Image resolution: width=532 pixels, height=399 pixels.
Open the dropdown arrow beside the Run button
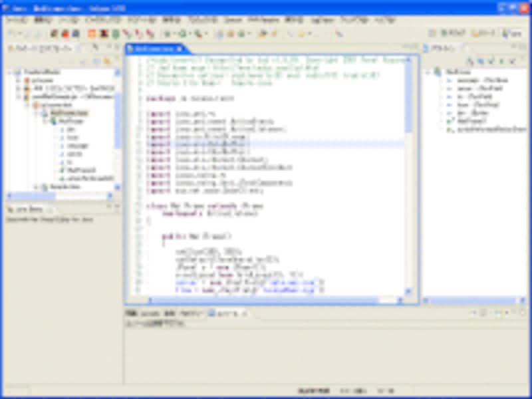tap(190, 33)
